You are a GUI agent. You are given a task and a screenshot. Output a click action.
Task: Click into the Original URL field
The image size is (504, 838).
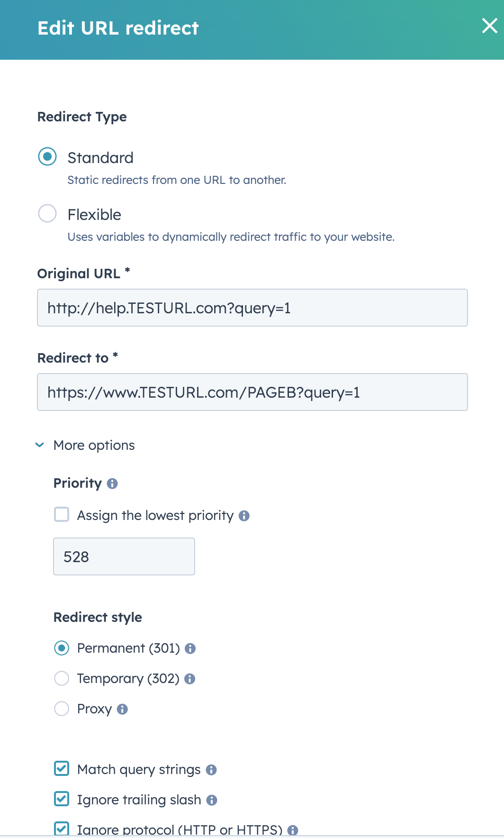coord(252,308)
